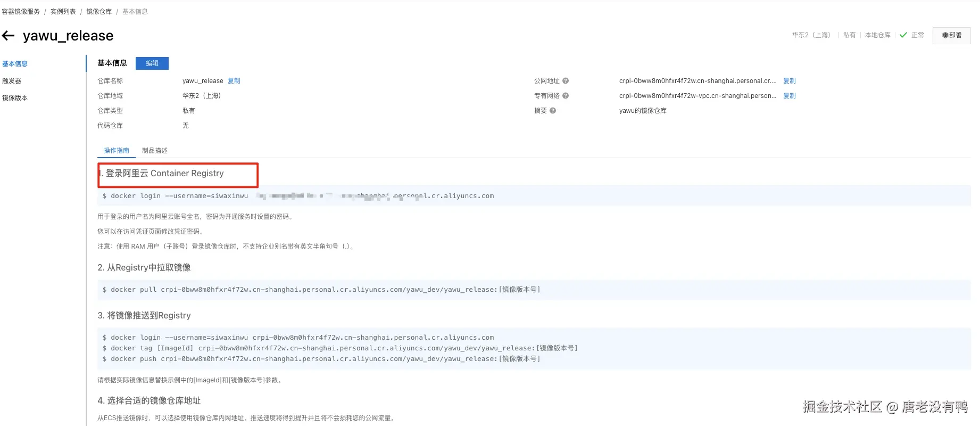Open 实例列表 breadcrumb link
Viewport: 980px width, 426px height.
63,12
